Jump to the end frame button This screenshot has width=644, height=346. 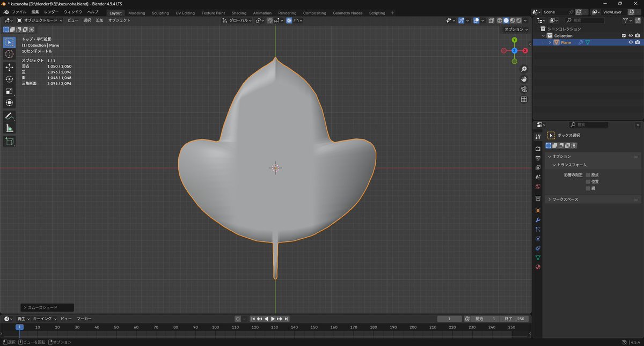287,319
